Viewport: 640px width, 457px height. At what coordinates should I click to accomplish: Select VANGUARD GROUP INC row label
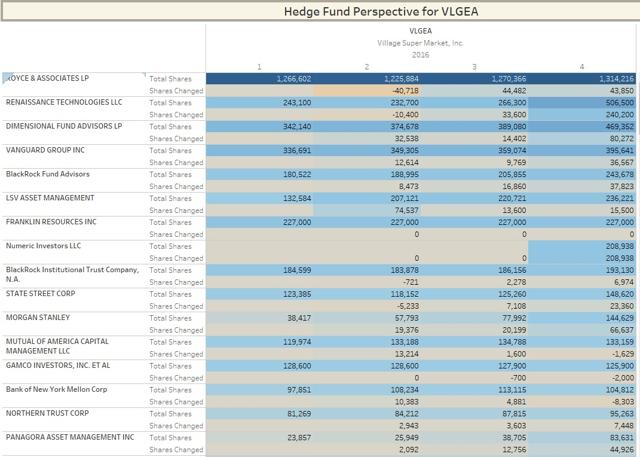(x=45, y=150)
